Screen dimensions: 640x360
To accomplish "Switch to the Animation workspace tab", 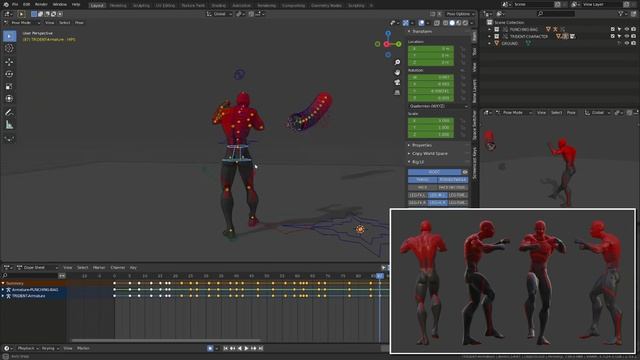I will tap(241, 6).
